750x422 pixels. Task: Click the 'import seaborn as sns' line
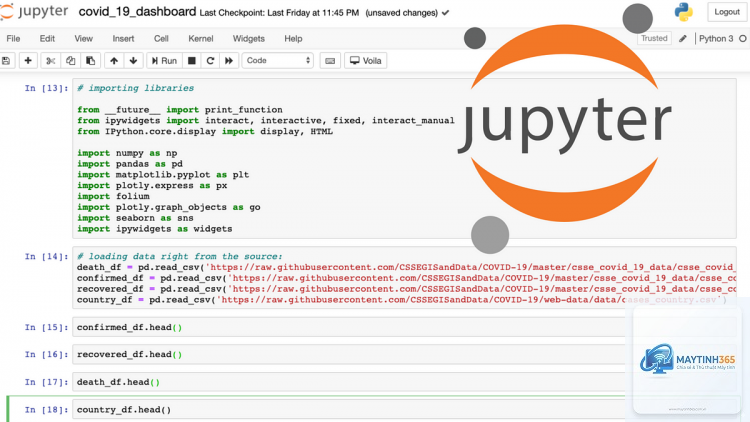pyautogui.click(x=135, y=218)
